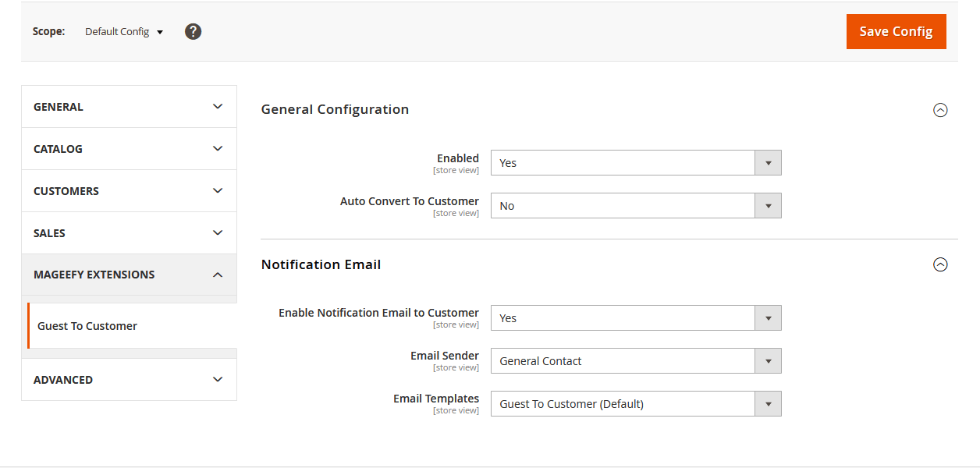Click the Save Config button
This screenshot has height=468, width=980.
[x=896, y=32]
